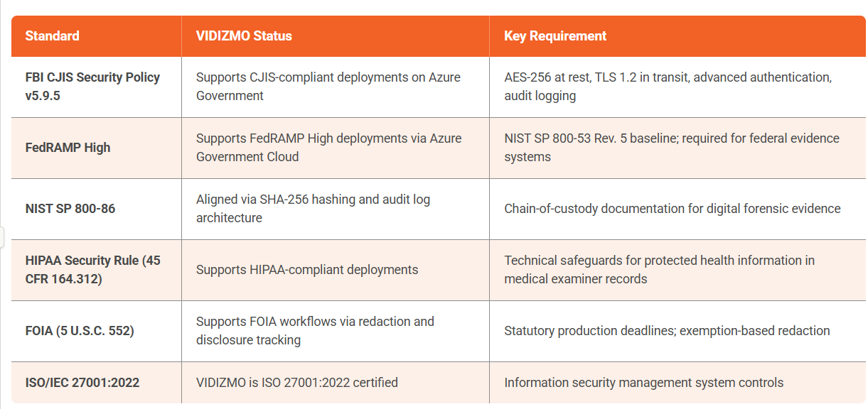Click 'Supports FedRAMP High deployments via Azure' text
Viewport: 868px width, 409px height.
(x=329, y=138)
